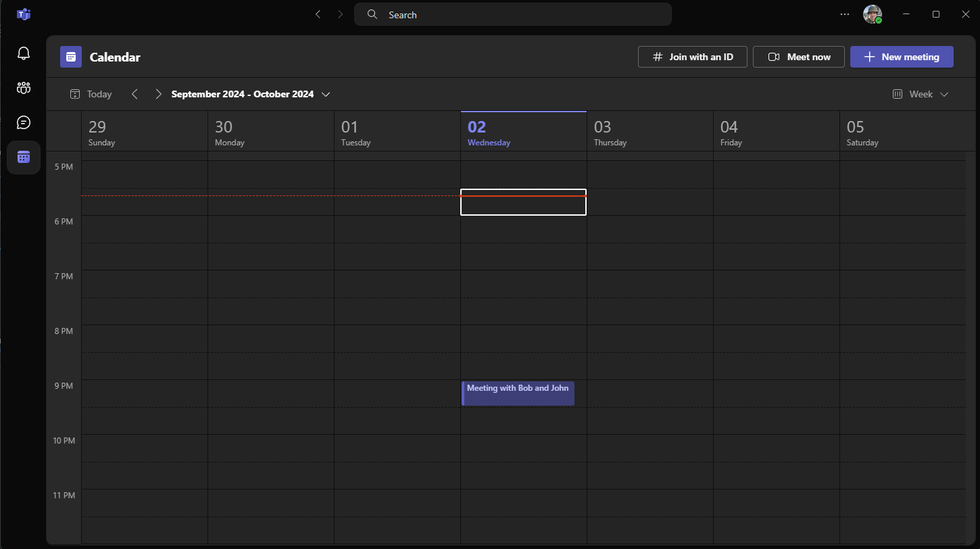Click in the Search box

coord(514,14)
